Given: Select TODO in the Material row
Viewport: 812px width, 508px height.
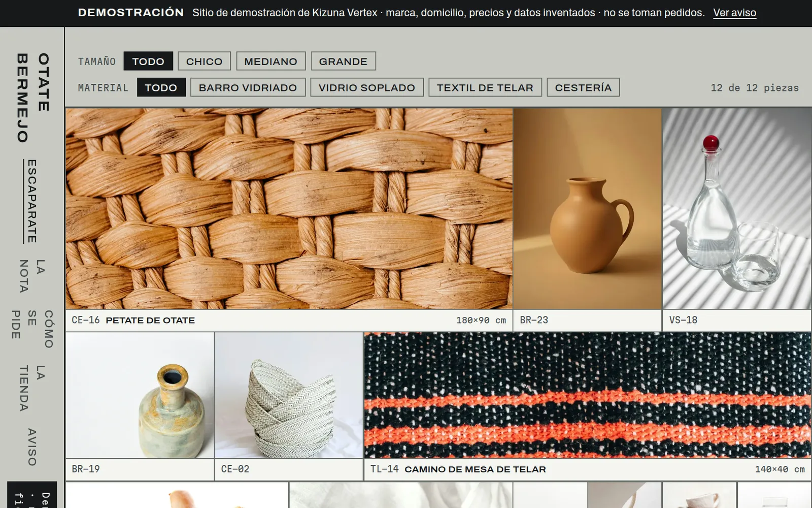Looking at the screenshot, I should (x=161, y=87).
